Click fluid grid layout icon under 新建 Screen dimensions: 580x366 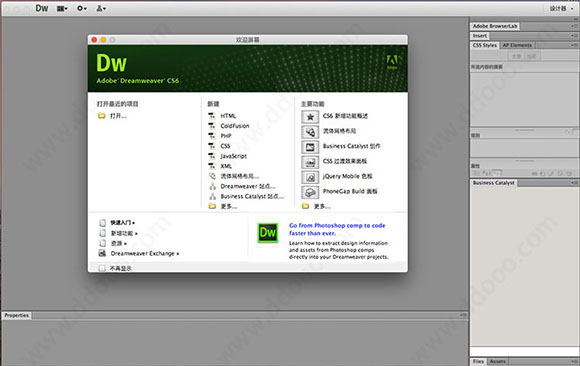click(212, 176)
